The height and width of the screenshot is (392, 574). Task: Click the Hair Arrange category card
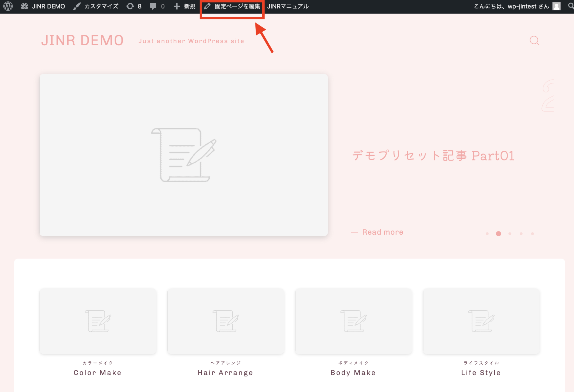(225, 321)
